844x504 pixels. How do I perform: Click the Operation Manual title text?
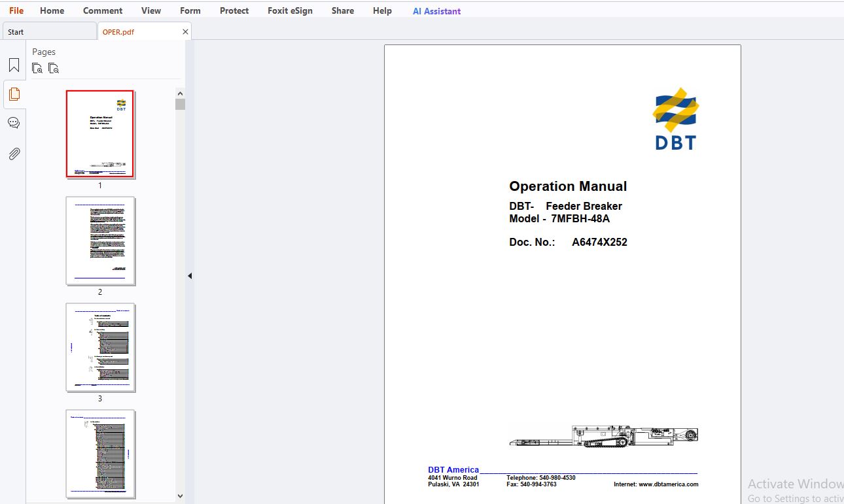coord(568,186)
